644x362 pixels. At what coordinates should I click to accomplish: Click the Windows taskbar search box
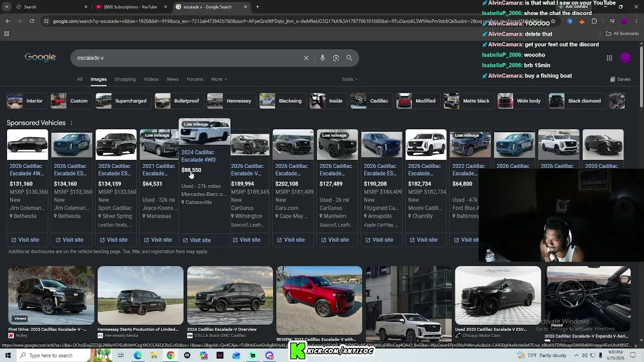tap(51, 355)
